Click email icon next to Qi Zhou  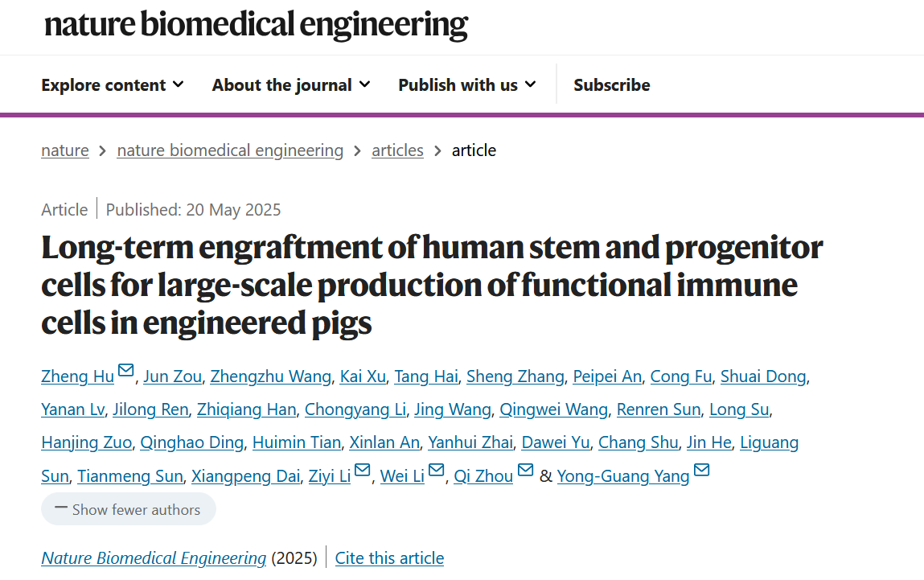[x=525, y=471]
